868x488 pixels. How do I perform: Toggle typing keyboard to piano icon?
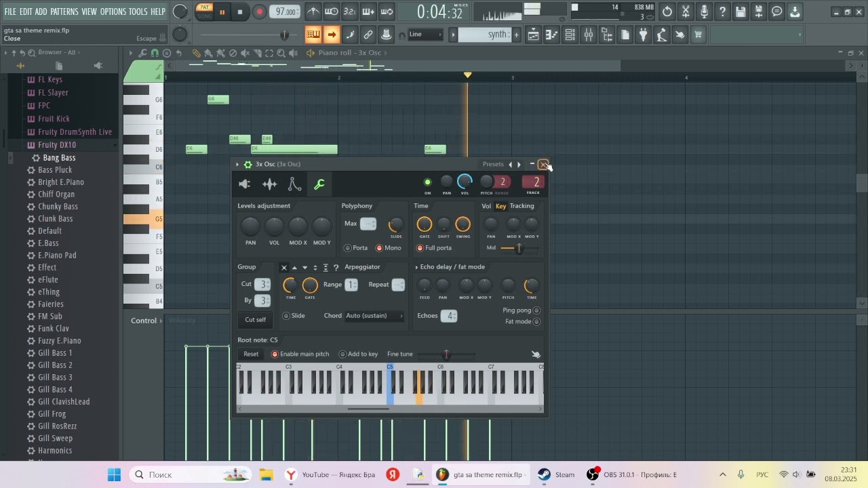tap(313, 35)
